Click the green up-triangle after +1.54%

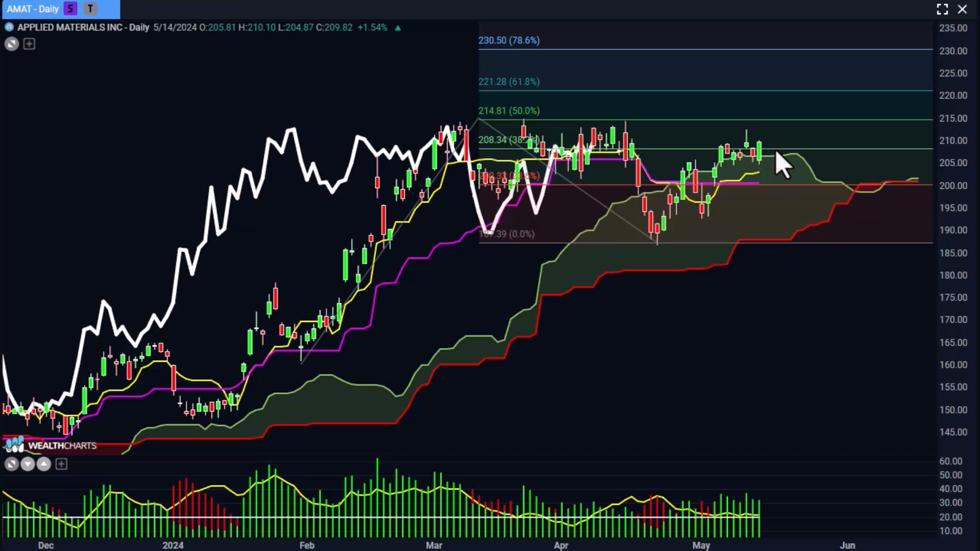[x=398, y=28]
